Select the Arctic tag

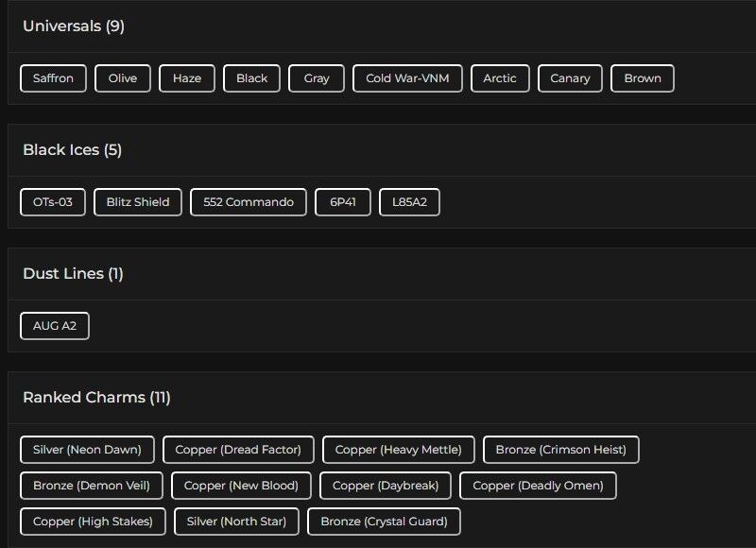click(x=500, y=78)
